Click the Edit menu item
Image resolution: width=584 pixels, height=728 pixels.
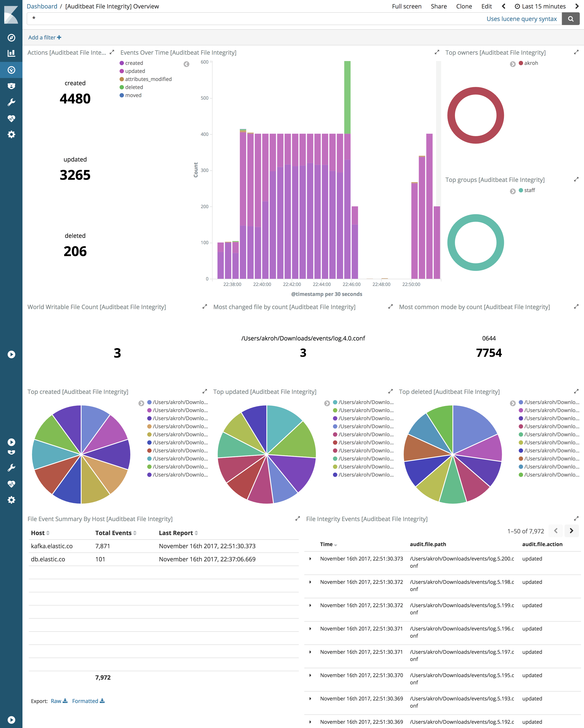click(x=487, y=6)
